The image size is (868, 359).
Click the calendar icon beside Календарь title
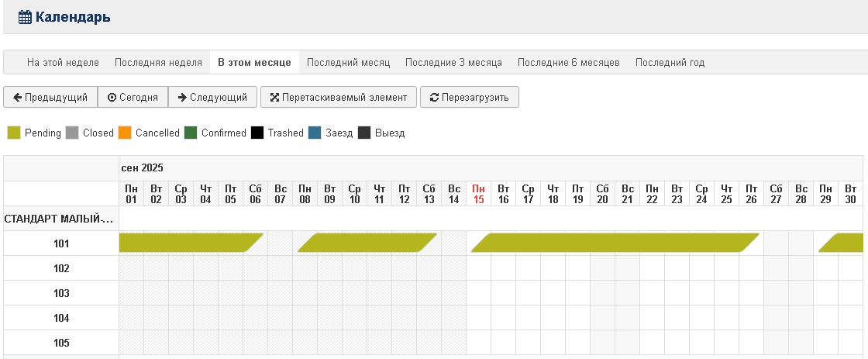pyautogui.click(x=25, y=16)
